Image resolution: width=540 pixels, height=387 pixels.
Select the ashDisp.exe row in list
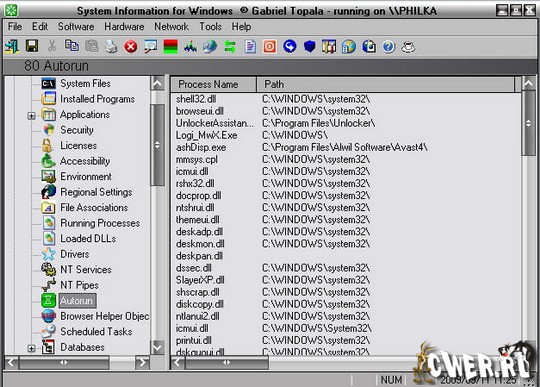[x=346, y=147]
